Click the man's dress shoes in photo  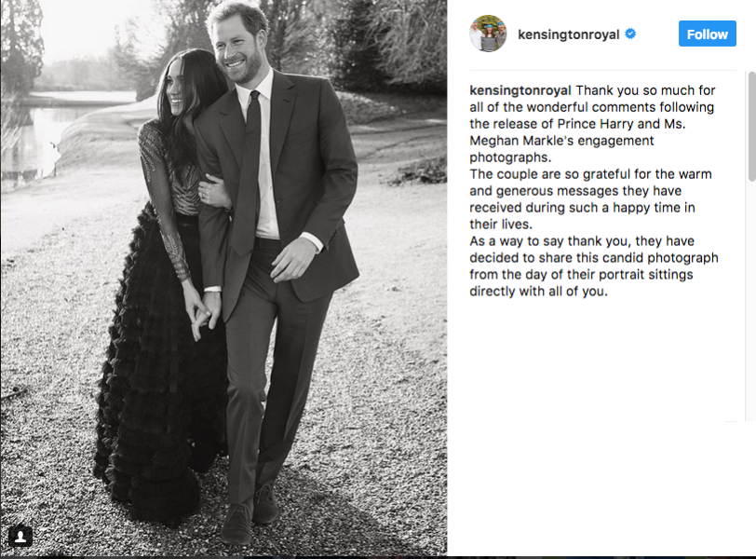(x=250, y=516)
